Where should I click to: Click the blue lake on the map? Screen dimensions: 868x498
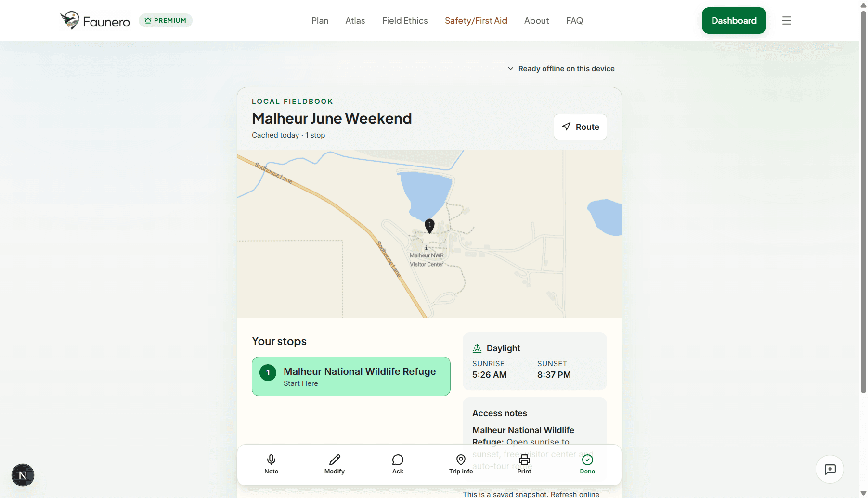(x=426, y=195)
